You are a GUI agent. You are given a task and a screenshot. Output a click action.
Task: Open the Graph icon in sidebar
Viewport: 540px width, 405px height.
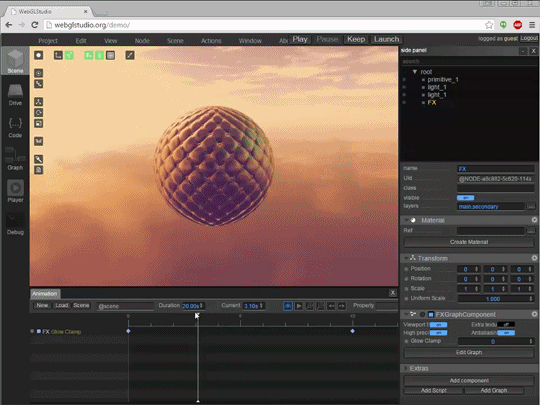coord(15,155)
